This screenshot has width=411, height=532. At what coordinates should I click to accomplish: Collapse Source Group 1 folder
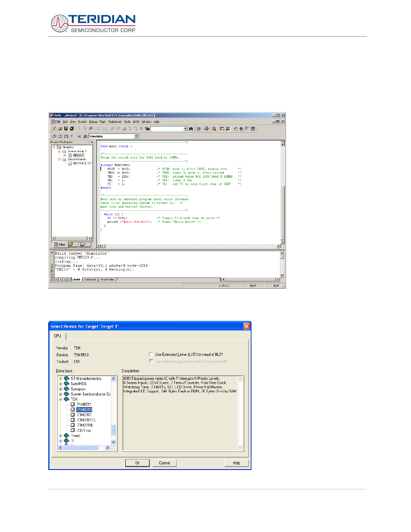click(59, 151)
